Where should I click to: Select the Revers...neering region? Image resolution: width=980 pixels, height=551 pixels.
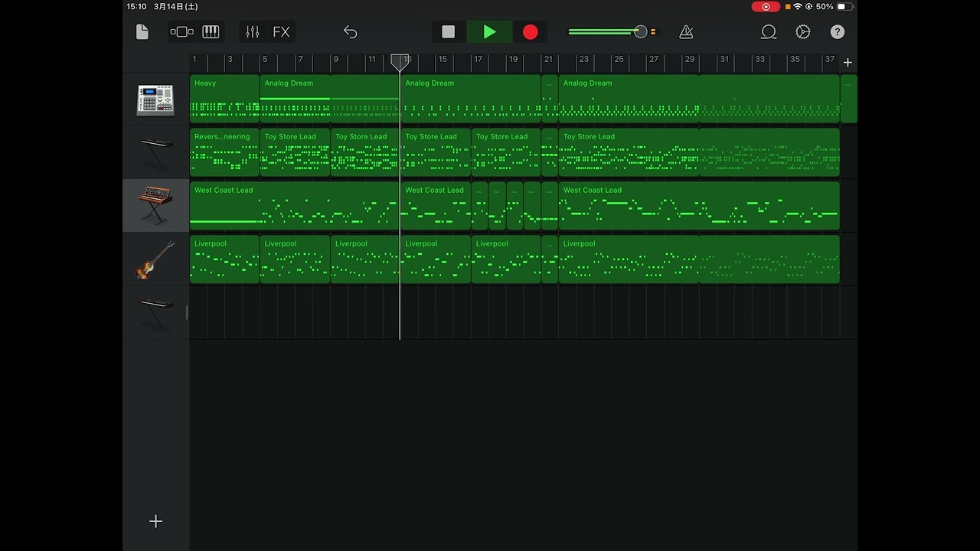[224, 152]
